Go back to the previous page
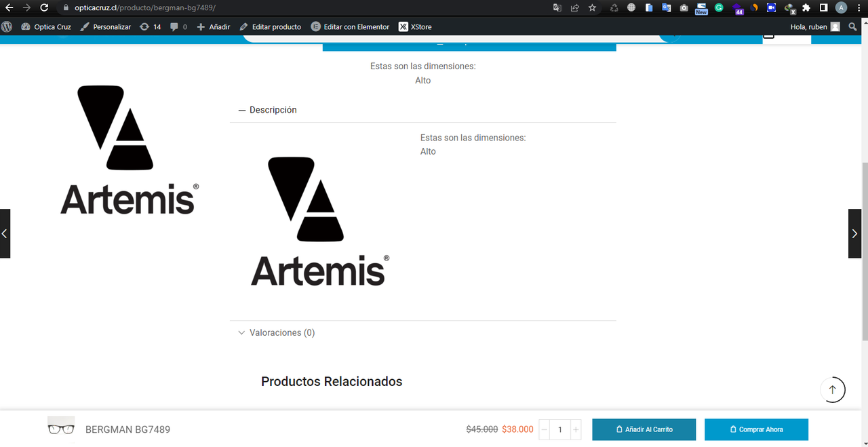This screenshot has width=868, height=447. 9,7
